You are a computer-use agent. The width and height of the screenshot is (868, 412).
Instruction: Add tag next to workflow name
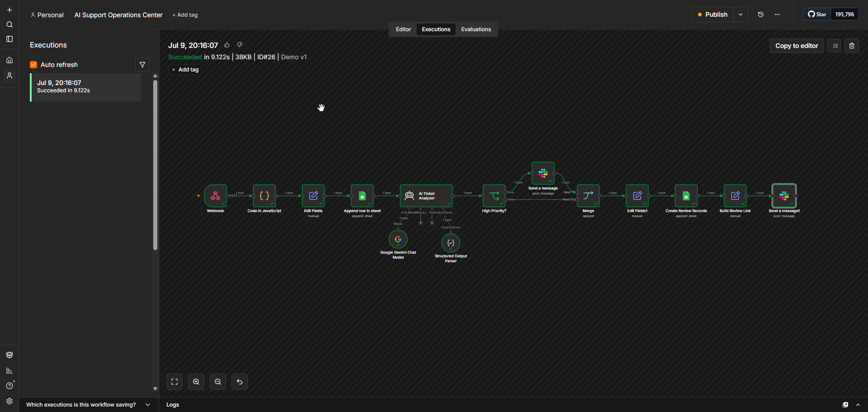click(x=185, y=15)
